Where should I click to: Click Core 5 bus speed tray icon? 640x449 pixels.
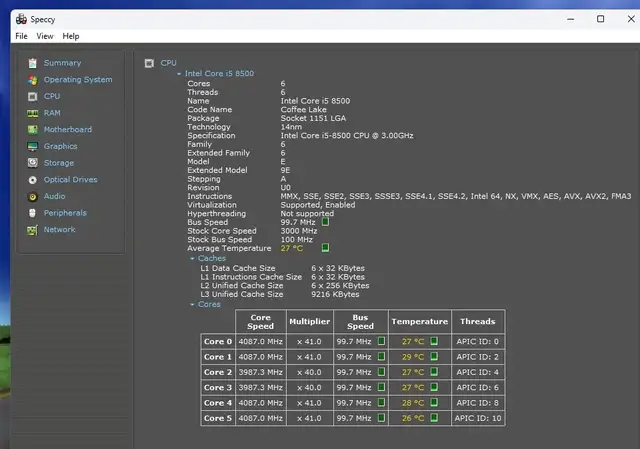pos(381,418)
